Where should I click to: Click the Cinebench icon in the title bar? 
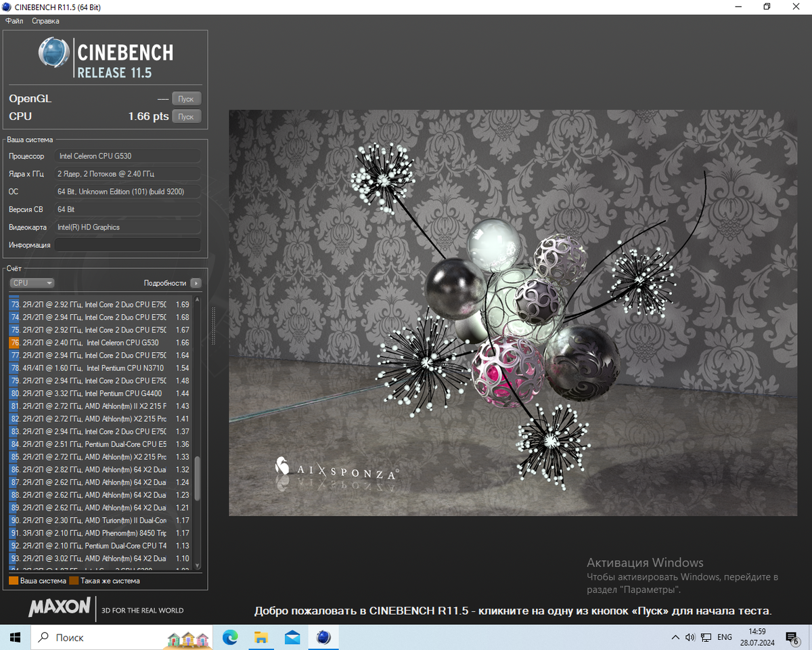pyautogui.click(x=7, y=7)
